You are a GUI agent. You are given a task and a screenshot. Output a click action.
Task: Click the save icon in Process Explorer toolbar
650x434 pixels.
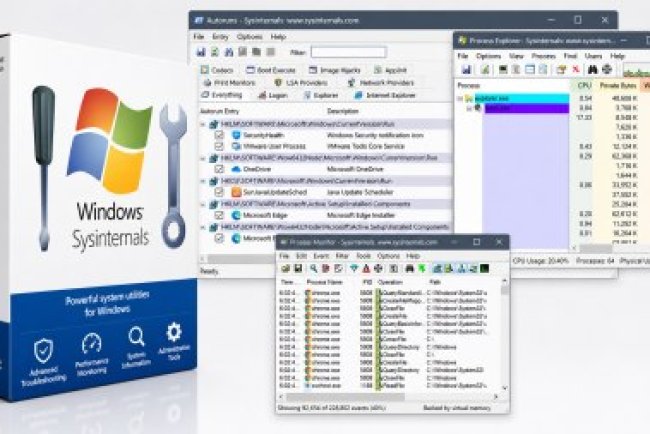[467, 70]
